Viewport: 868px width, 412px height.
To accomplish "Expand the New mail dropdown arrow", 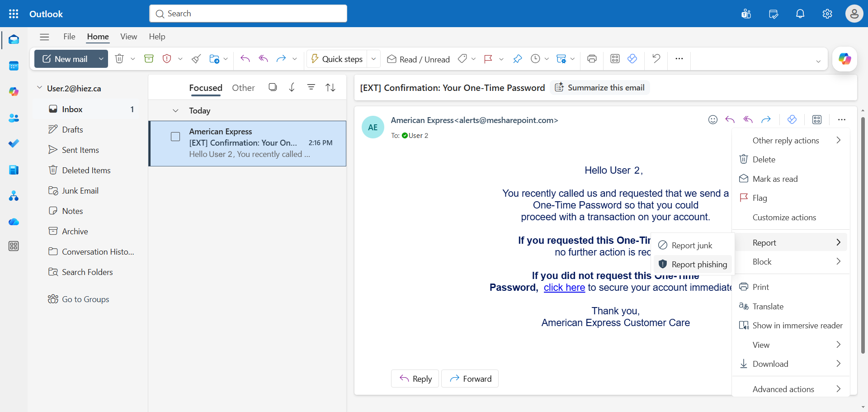I will [101, 59].
